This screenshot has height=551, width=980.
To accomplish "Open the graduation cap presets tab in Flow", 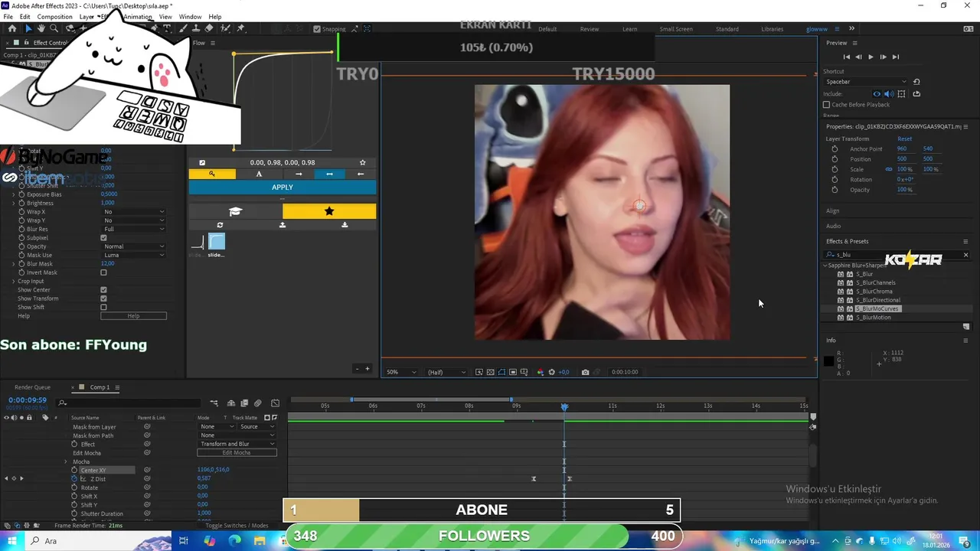I will click(x=236, y=211).
